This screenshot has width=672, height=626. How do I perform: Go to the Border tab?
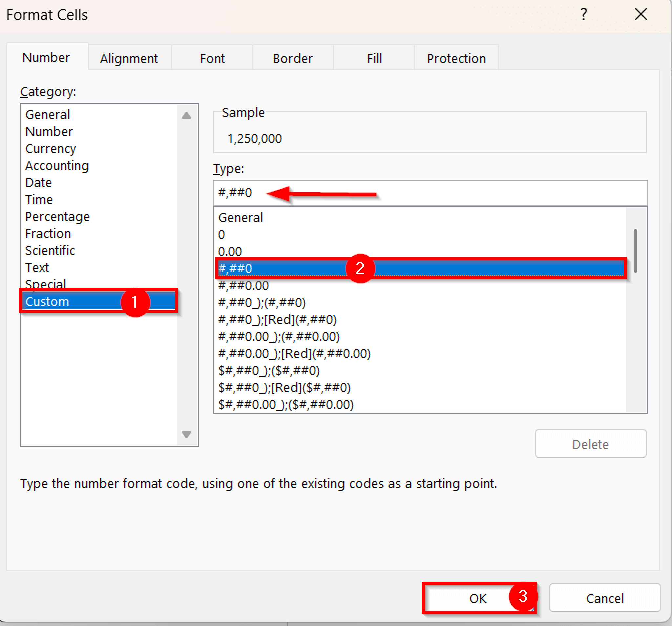[x=293, y=58]
